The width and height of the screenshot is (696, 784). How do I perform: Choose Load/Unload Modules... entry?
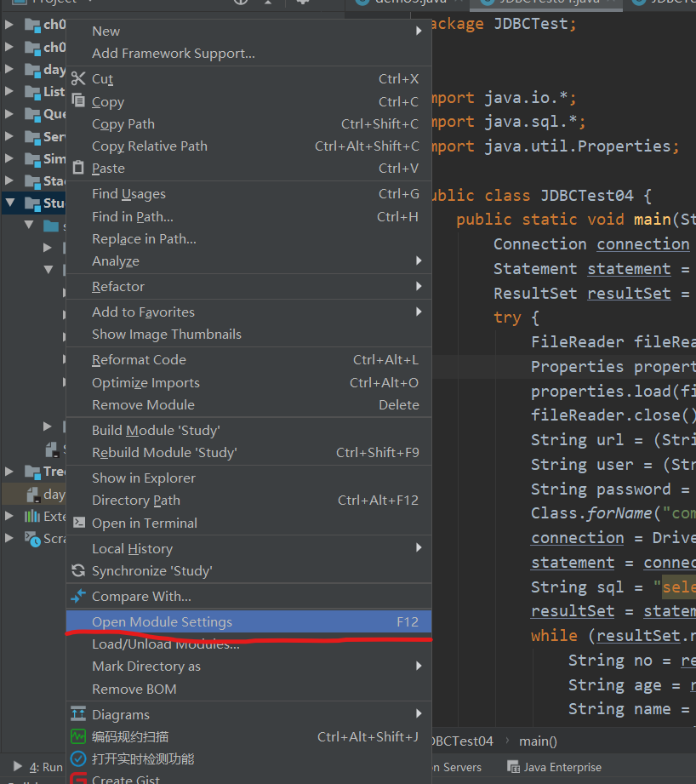[x=248, y=644]
